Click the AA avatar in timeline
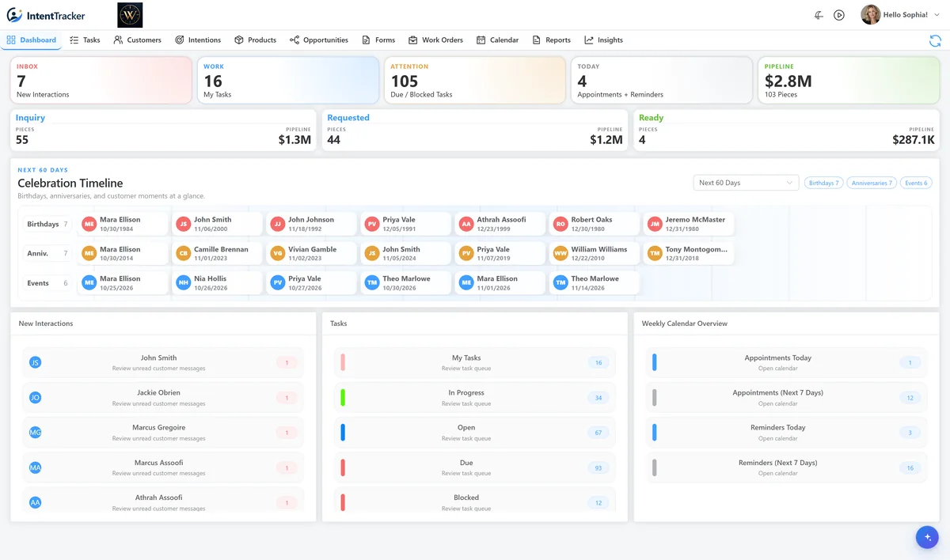Viewport: 950px width, 560px height. (465, 225)
